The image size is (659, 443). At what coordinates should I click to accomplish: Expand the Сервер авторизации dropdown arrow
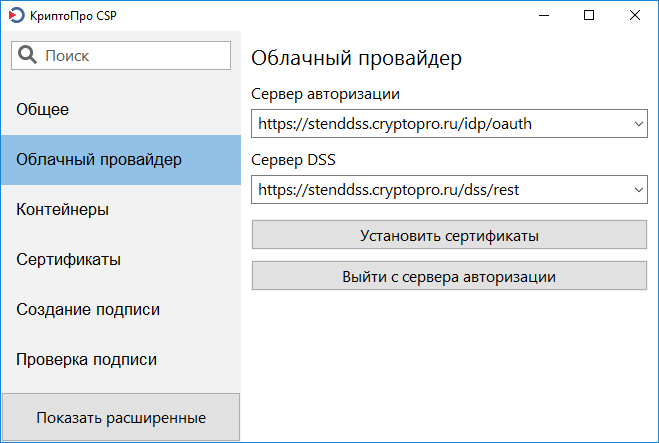[x=638, y=124]
